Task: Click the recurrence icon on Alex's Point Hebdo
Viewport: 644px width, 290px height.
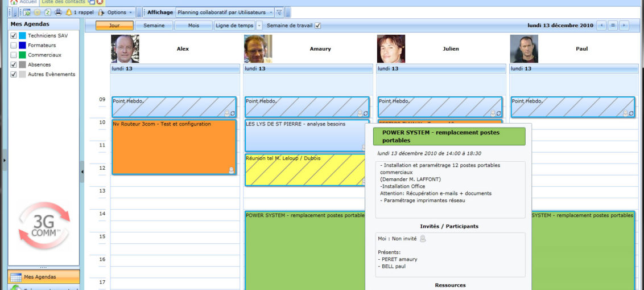Action: 233,113
